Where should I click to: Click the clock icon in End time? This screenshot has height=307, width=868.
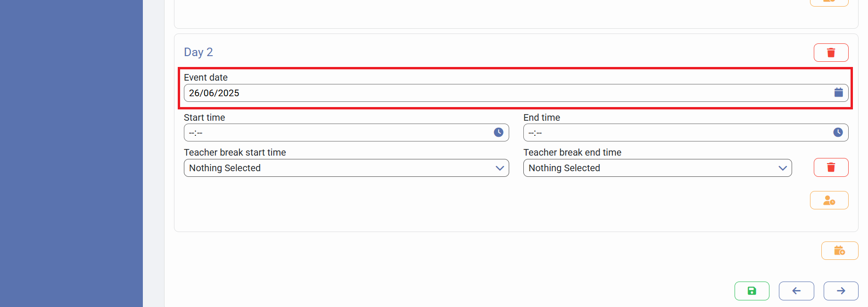pos(838,133)
